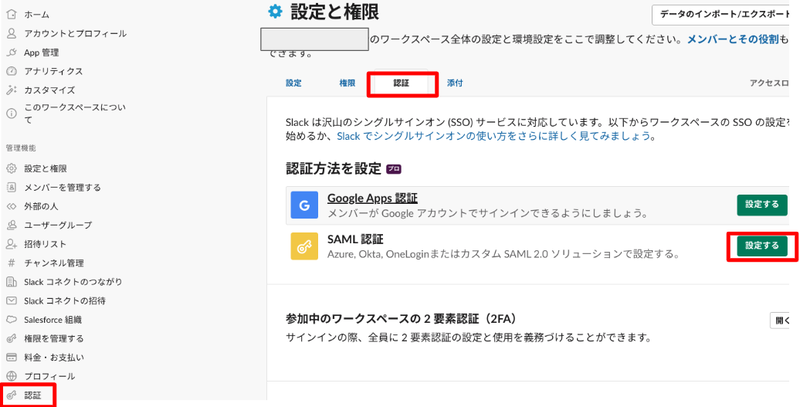Click the Home house icon in the sidebar
The width and height of the screenshot is (800, 407).
click(x=11, y=15)
